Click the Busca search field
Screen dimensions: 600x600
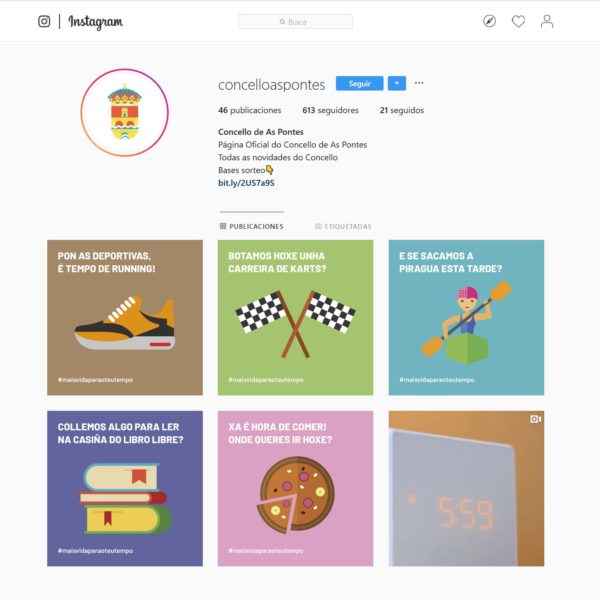click(x=295, y=22)
